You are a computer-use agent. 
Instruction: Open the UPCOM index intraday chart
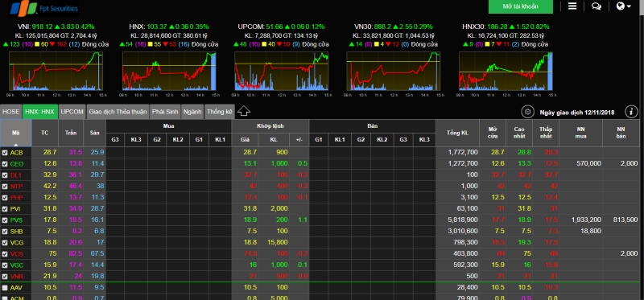tap(281, 71)
